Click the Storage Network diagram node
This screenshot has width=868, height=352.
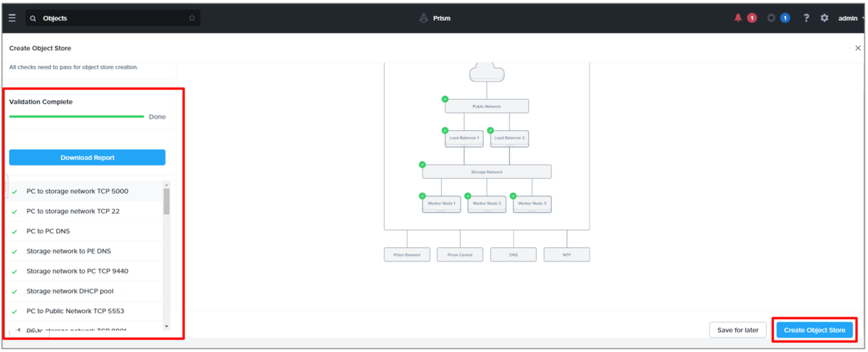point(487,172)
